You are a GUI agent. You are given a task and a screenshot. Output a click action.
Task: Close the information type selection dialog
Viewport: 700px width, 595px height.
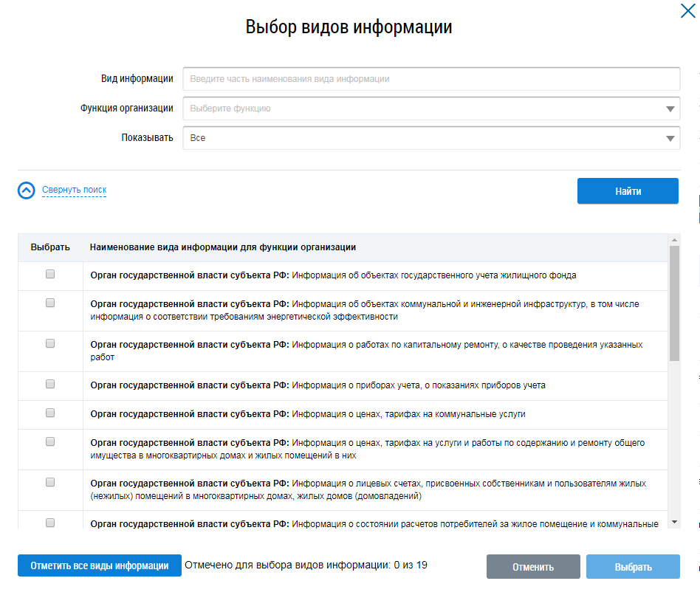point(687,10)
